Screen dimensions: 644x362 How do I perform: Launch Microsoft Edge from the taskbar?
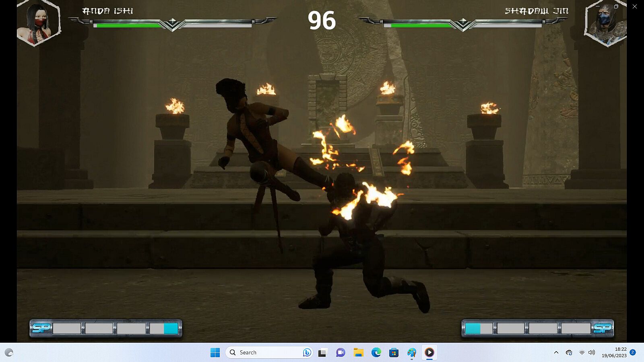click(x=376, y=352)
